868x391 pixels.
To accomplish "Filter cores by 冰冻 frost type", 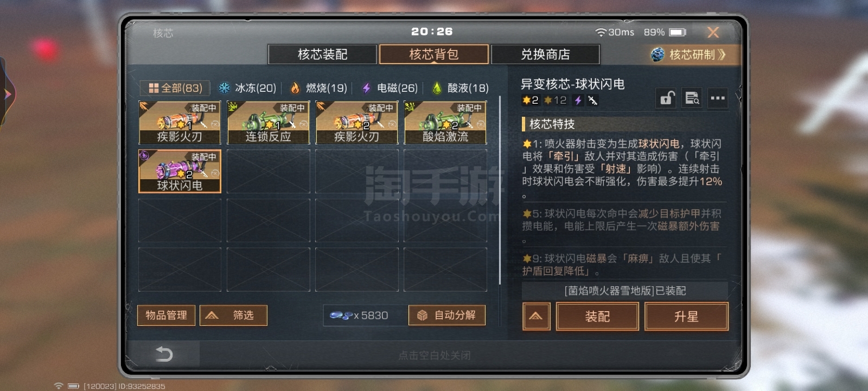I will [x=247, y=88].
